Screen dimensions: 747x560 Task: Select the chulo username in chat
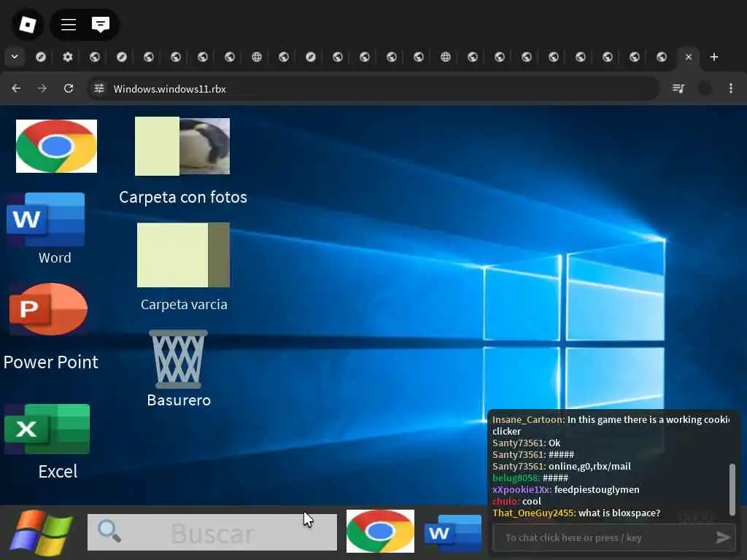pos(506,501)
